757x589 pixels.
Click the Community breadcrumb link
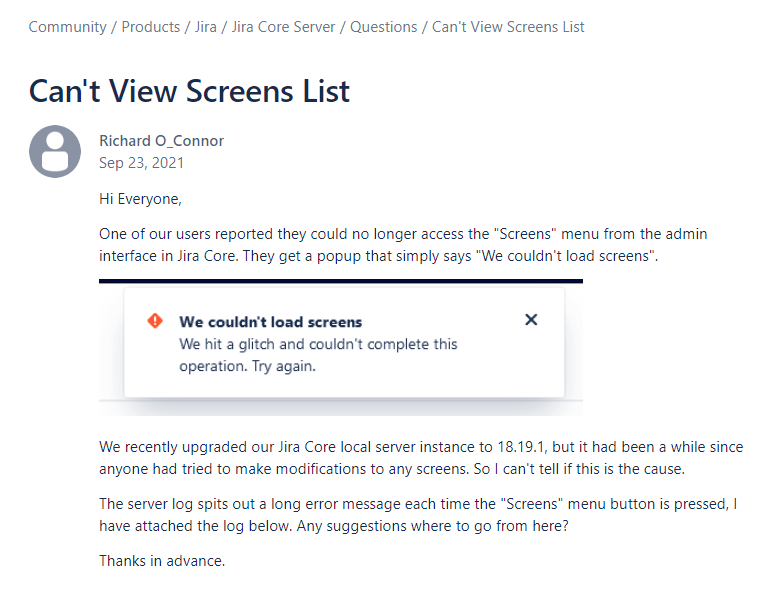[68, 26]
